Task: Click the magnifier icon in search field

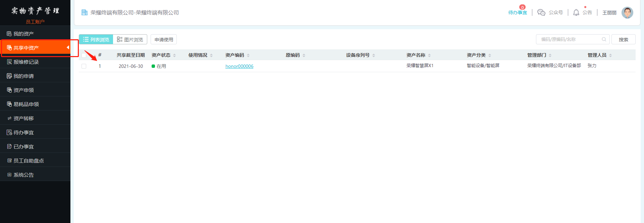Action: pos(604,39)
